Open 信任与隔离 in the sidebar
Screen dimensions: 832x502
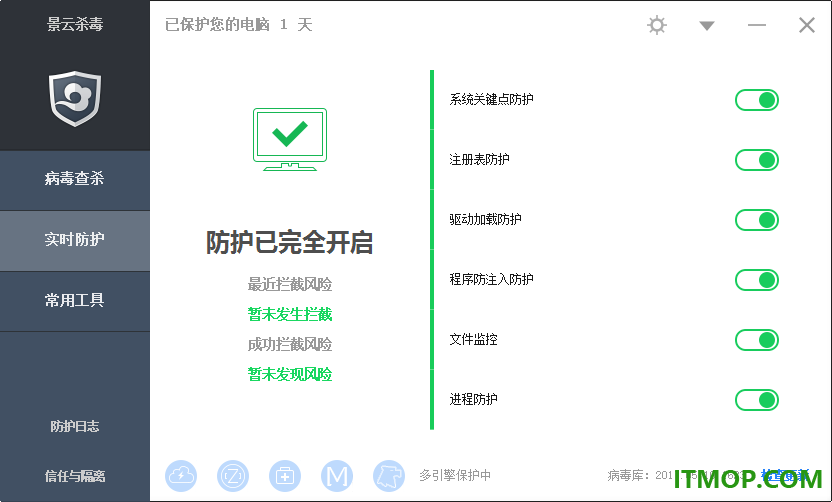point(75,476)
